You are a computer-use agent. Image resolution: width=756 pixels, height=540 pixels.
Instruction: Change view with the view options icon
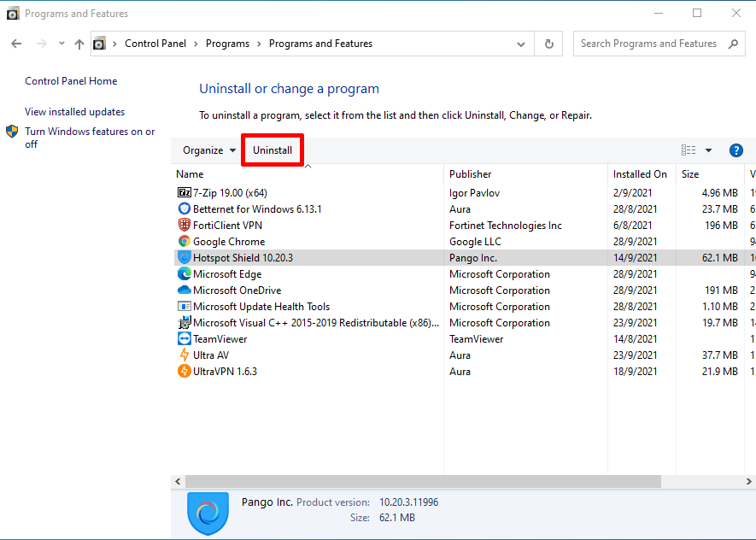tap(689, 150)
